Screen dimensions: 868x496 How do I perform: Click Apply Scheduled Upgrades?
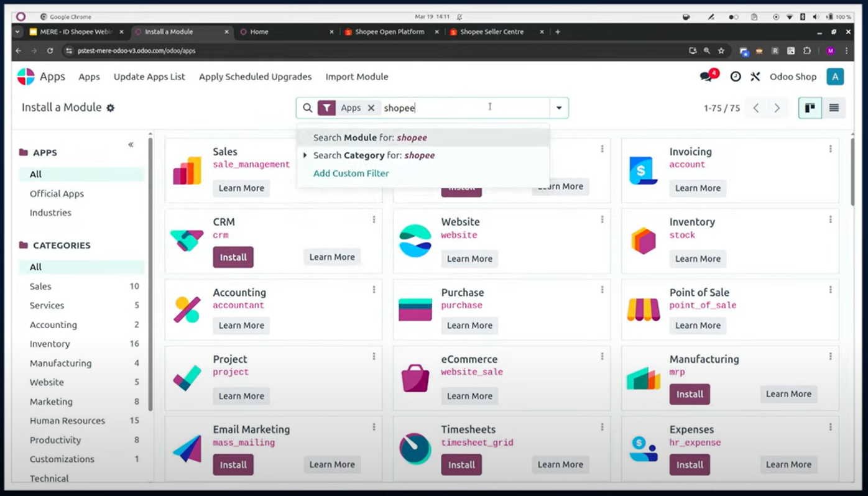(255, 76)
